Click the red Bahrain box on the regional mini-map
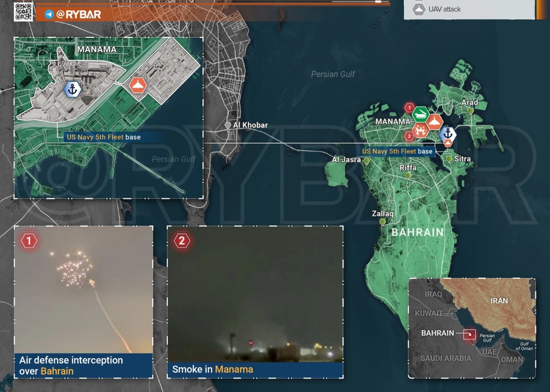 [470, 334]
